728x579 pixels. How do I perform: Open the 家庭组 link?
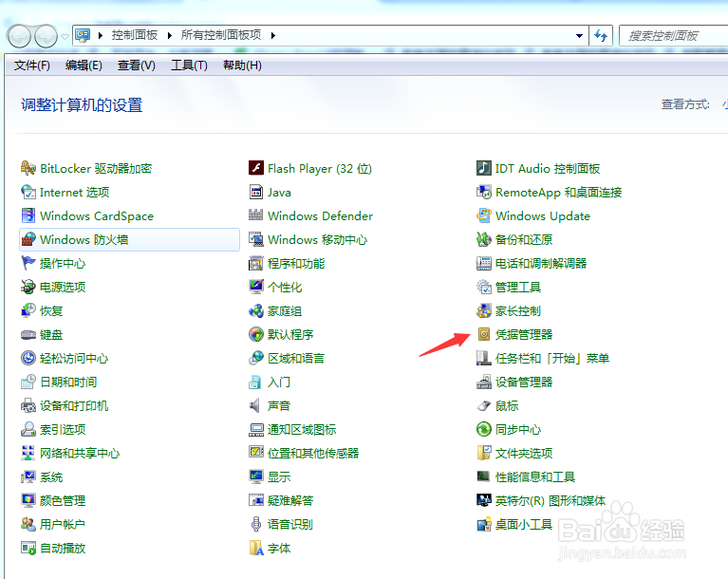285,310
